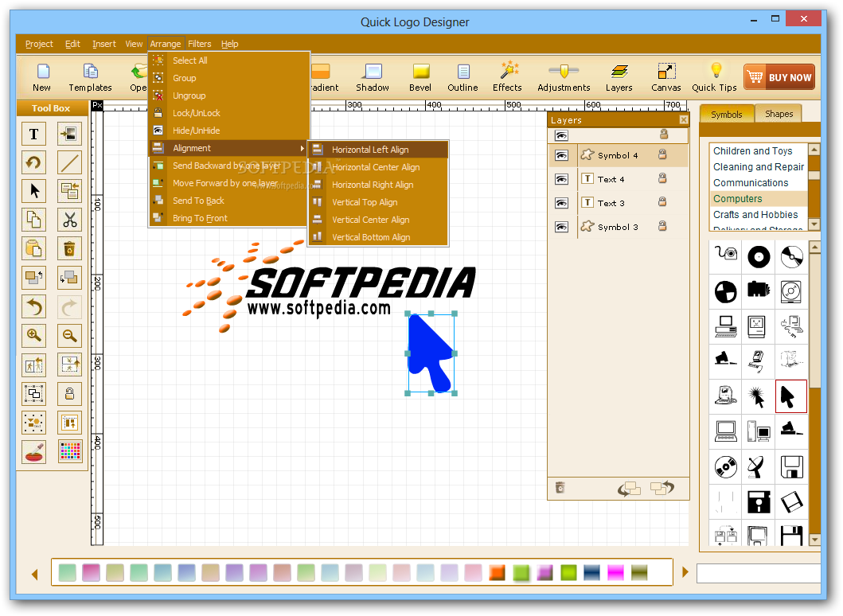Show previous color swatches with left arrow
The width and height of the screenshot is (843, 616).
(35, 574)
